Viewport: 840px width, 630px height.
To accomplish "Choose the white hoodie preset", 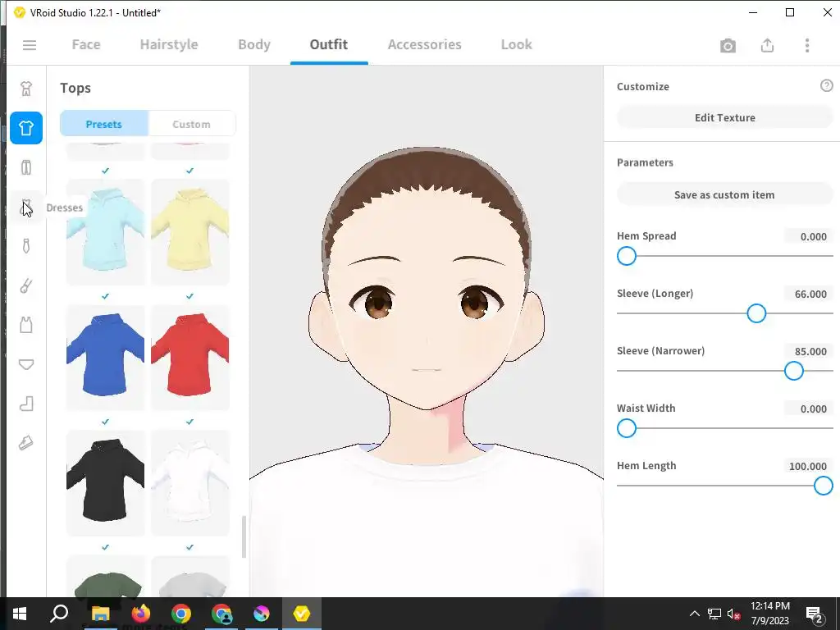I will [x=190, y=482].
